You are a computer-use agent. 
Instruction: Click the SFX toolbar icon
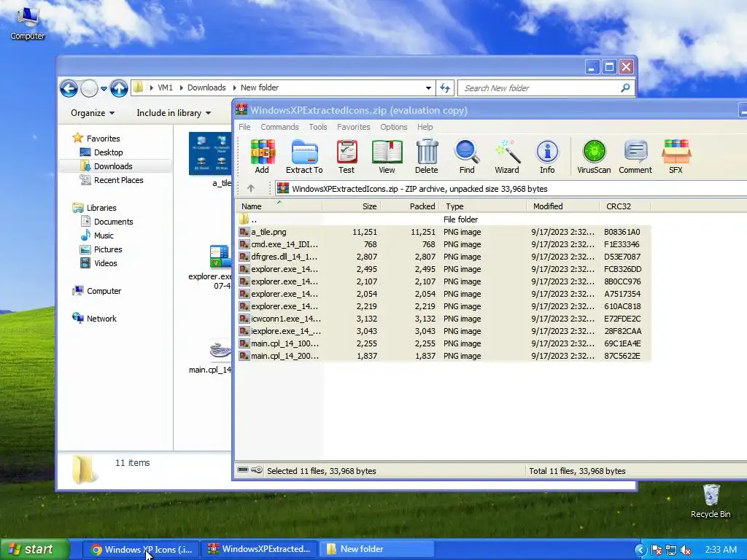[676, 157]
